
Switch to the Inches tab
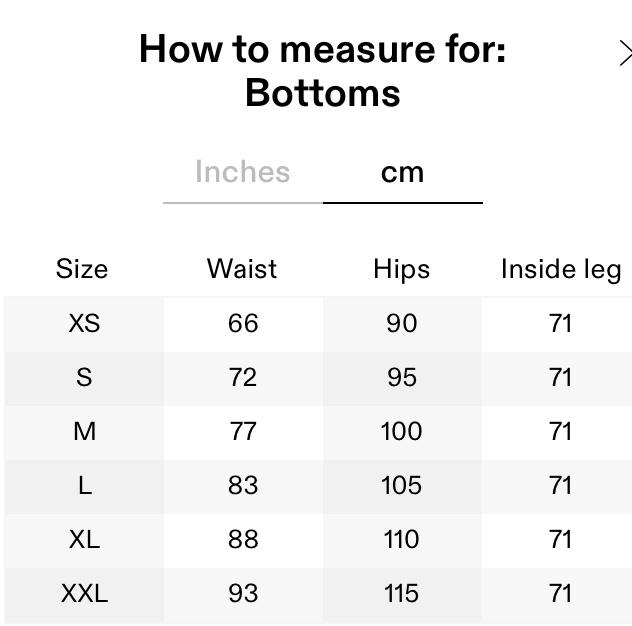pos(243,172)
